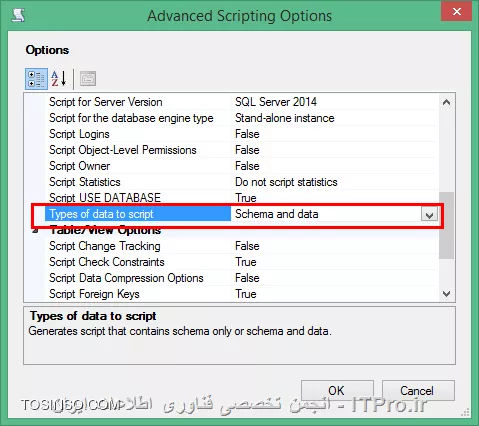Select the Script Logins option
Image resolution: width=479 pixels, height=426 pixels.
pyautogui.click(x=79, y=134)
